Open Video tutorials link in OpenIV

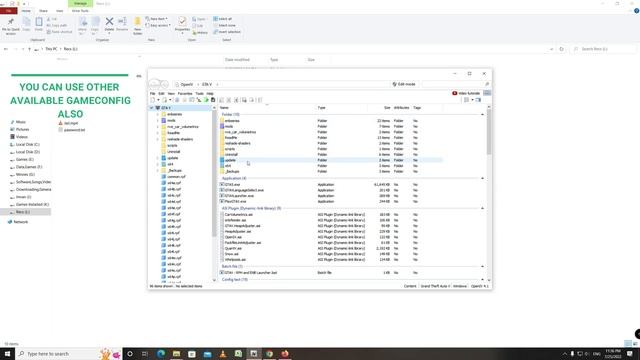pos(466,93)
